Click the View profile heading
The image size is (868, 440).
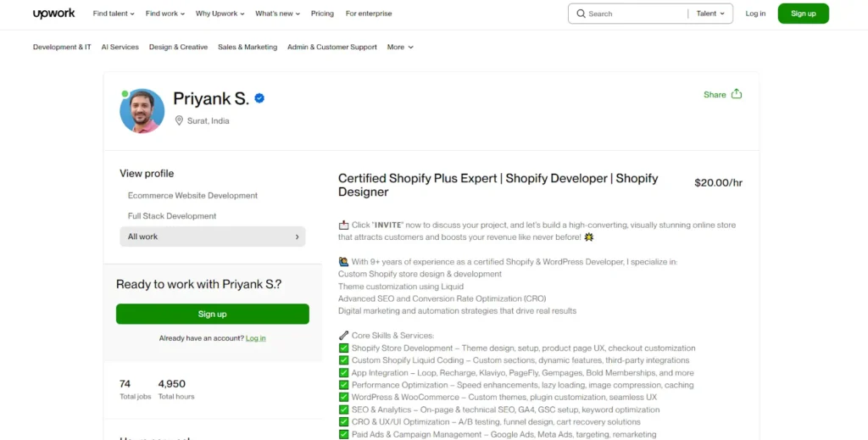[x=147, y=173]
